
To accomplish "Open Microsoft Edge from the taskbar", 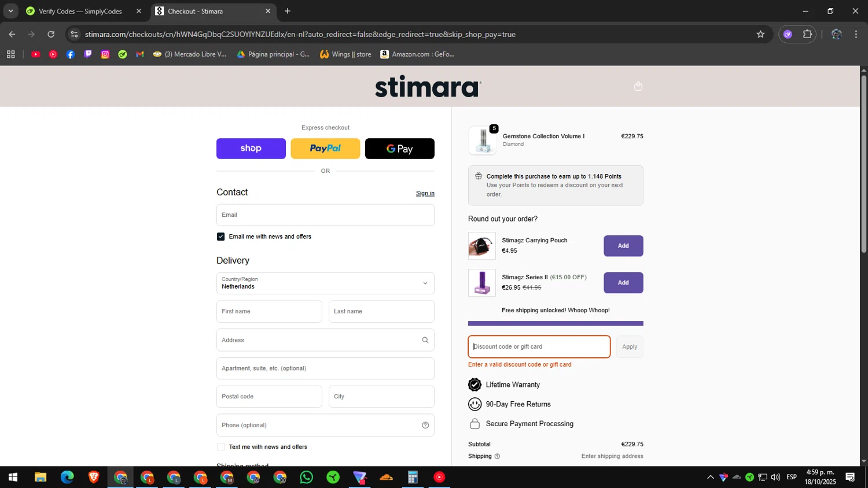I will pyautogui.click(x=67, y=478).
